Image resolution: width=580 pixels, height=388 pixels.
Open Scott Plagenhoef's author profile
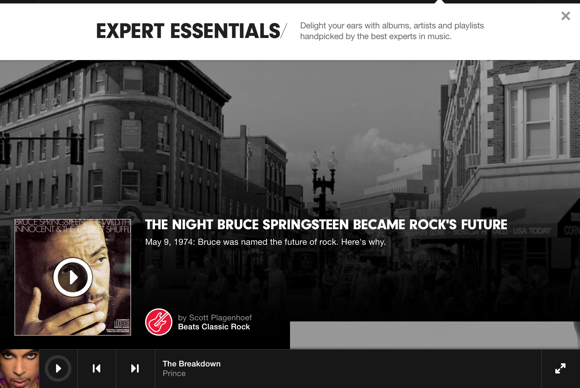[220, 318]
